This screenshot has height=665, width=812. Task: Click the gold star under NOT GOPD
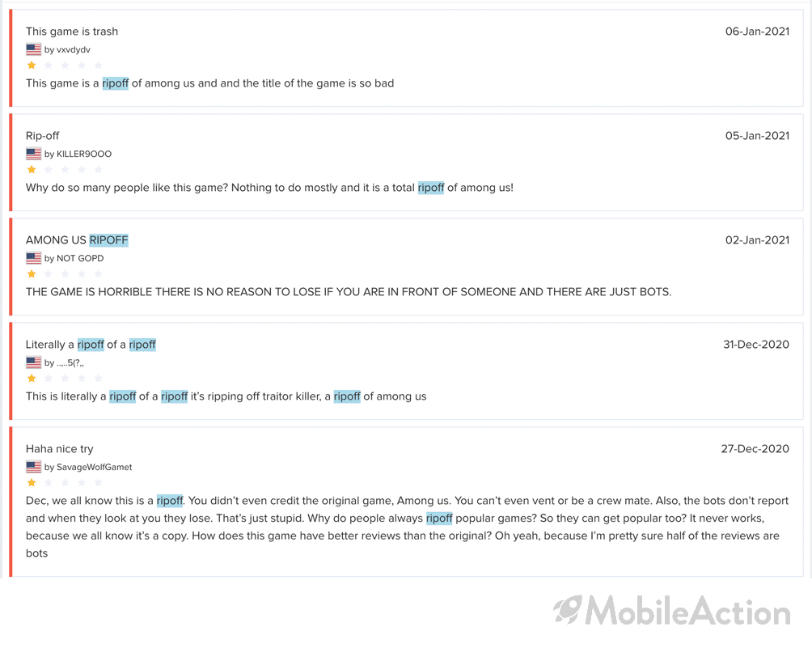pyautogui.click(x=32, y=274)
